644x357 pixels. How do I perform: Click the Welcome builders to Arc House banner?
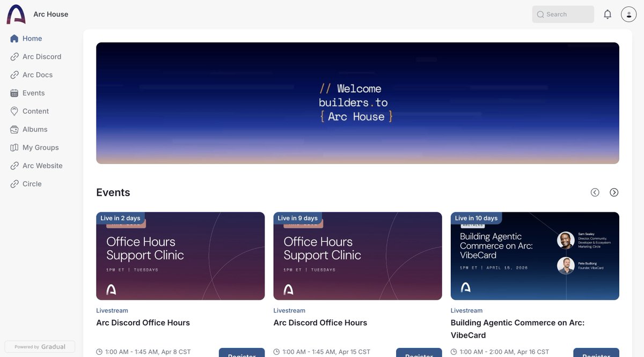pyautogui.click(x=357, y=103)
